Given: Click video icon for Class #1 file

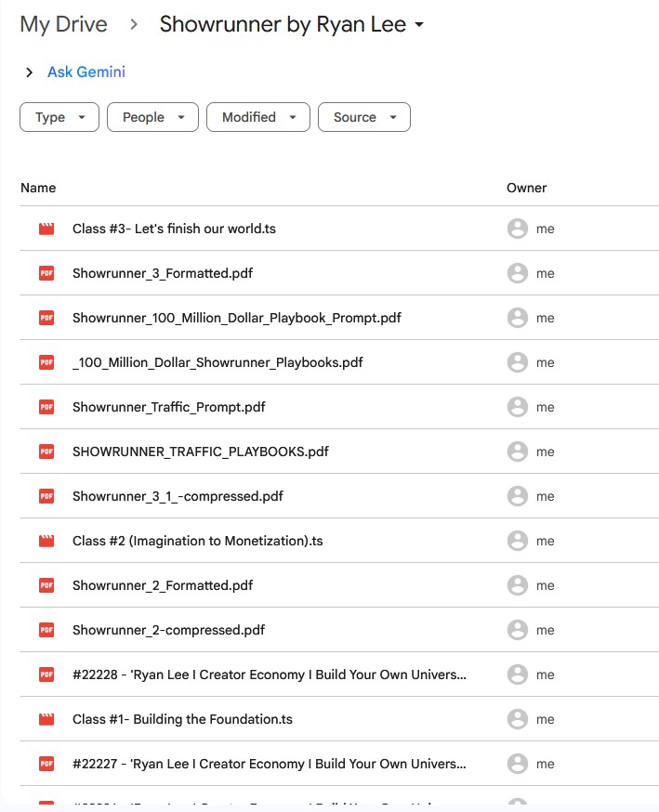Looking at the screenshot, I should (46, 719).
